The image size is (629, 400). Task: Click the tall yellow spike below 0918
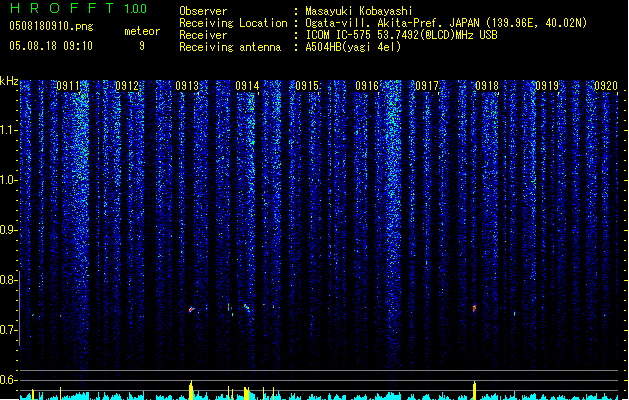[x=475, y=390]
